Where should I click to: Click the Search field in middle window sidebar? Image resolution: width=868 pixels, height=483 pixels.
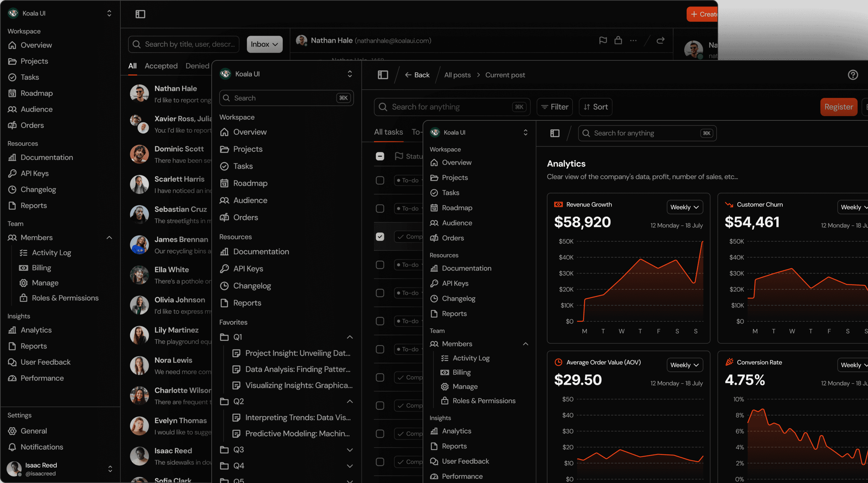point(286,98)
